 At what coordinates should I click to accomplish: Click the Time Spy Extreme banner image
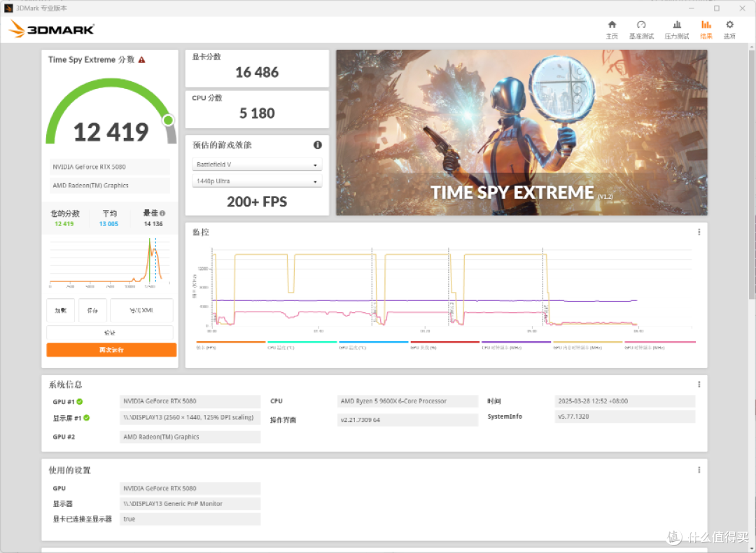click(521, 132)
